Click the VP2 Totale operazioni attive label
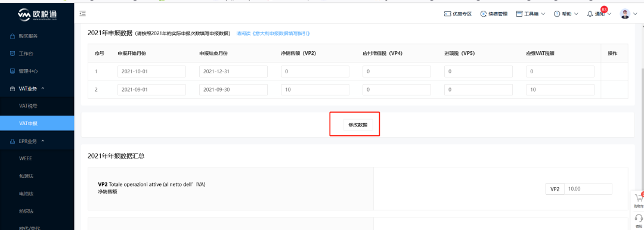This screenshot has width=644, height=230. coord(151,184)
